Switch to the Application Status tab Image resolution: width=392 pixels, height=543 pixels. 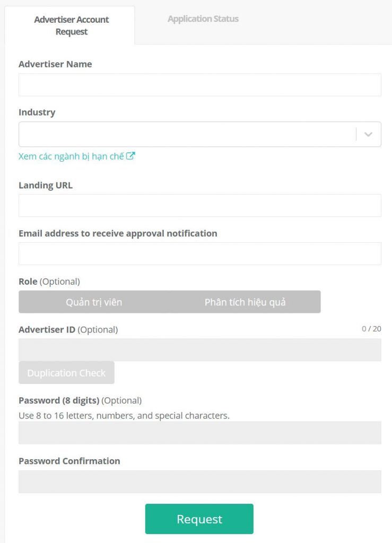click(203, 19)
